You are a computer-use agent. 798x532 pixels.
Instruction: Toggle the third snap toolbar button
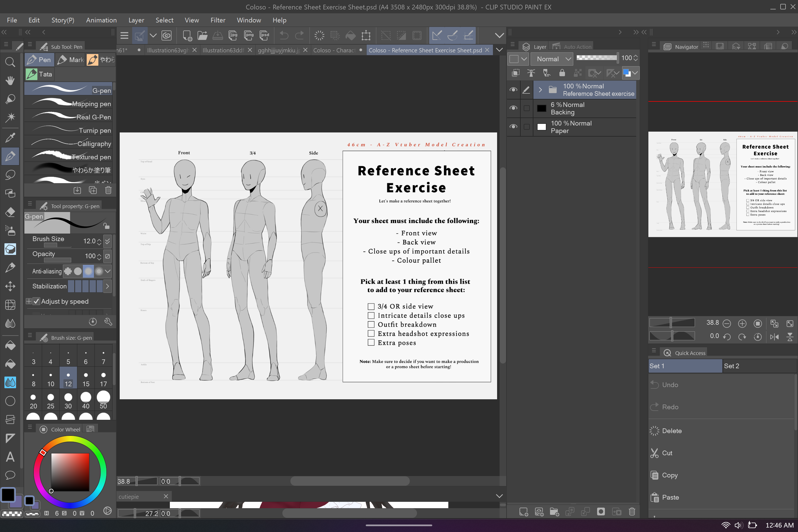[x=468, y=35]
